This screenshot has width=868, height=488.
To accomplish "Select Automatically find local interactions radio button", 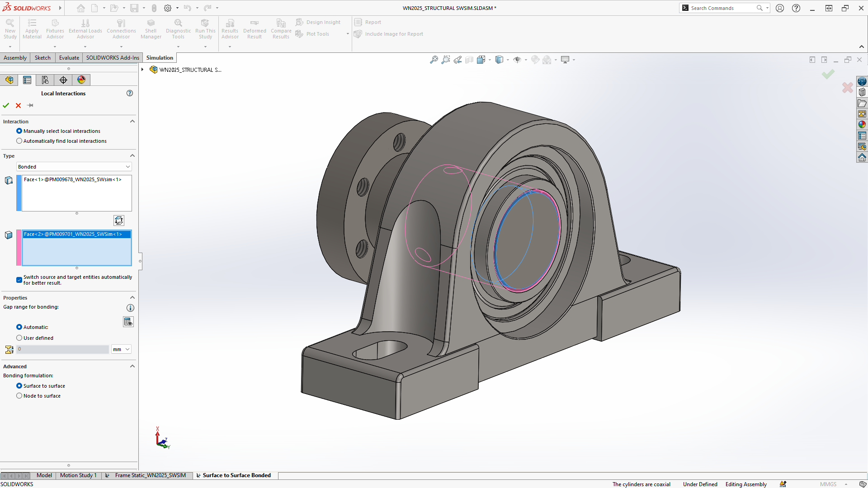I will pos(19,141).
